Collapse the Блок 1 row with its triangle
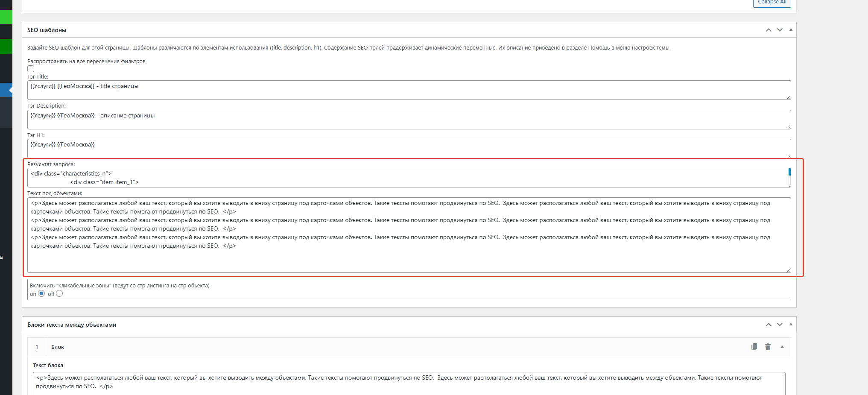The height and width of the screenshot is (395, 868). 782,347
